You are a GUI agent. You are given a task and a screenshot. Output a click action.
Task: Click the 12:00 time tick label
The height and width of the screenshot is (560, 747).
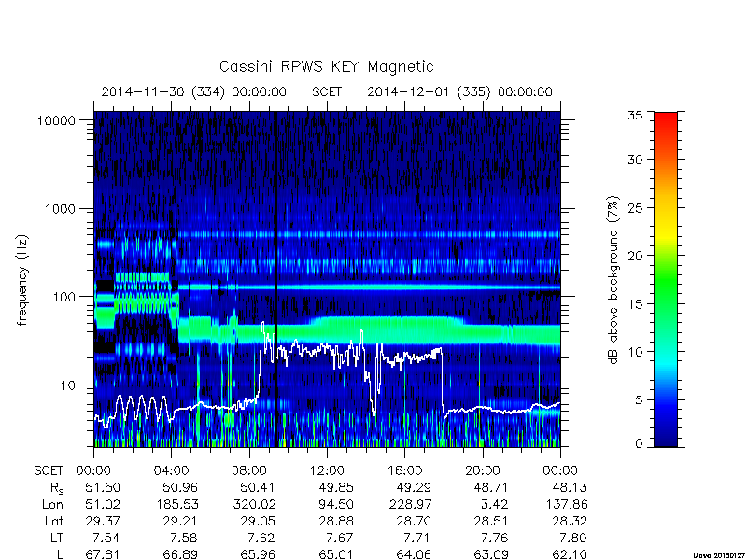[327, 471]
